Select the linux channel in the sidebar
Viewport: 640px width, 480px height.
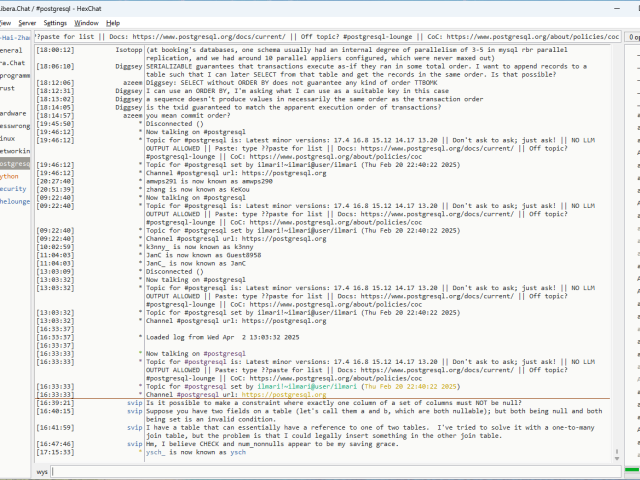[x=8, y=138]
